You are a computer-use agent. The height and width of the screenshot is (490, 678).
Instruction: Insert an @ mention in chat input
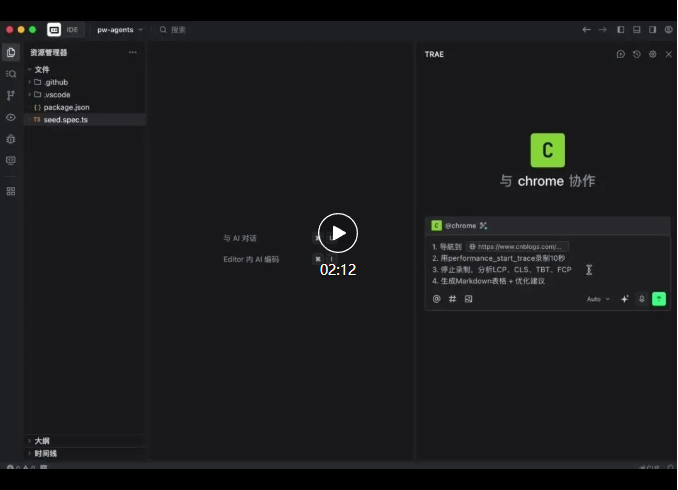437,299
